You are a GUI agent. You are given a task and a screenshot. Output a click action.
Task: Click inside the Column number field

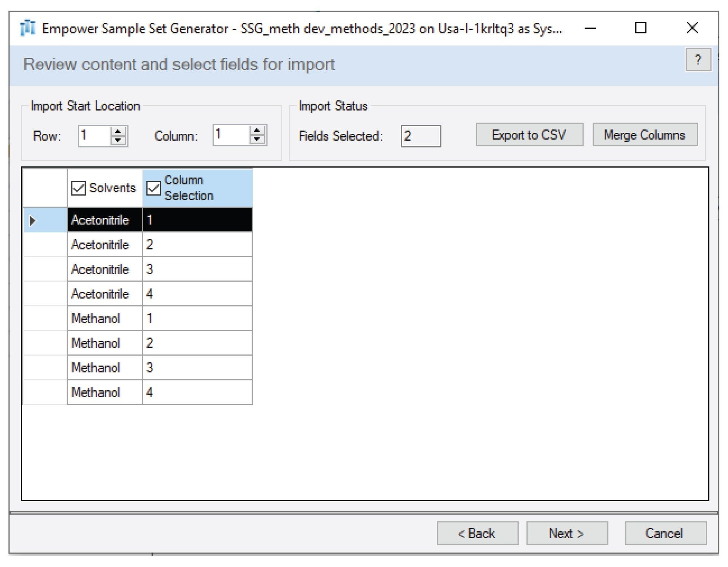(231, 135)
